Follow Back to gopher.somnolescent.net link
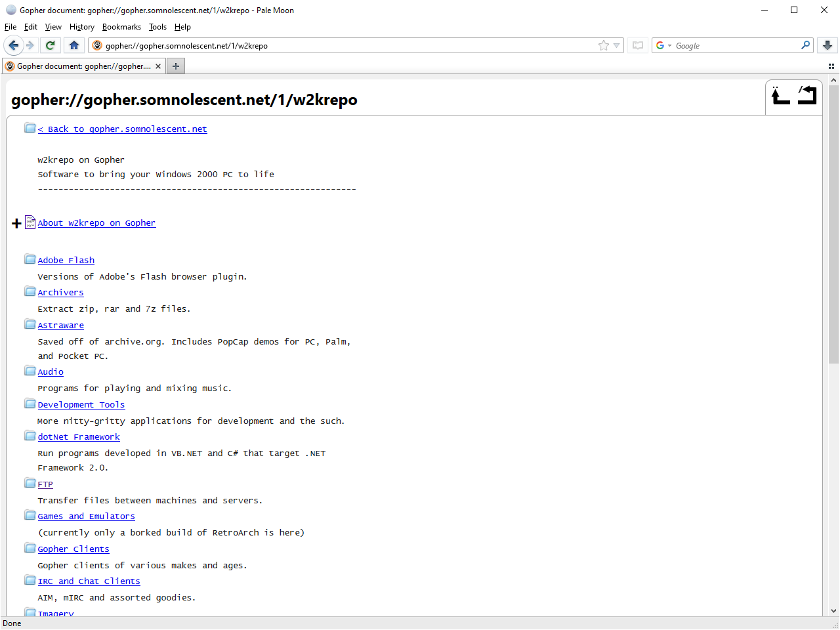This screenshot has width=840, height=630. point(122,129)
